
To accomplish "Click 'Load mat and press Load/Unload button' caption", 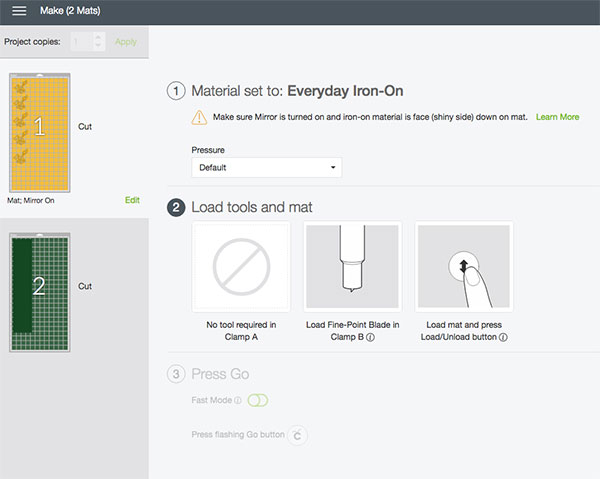I will pos(464,331).
